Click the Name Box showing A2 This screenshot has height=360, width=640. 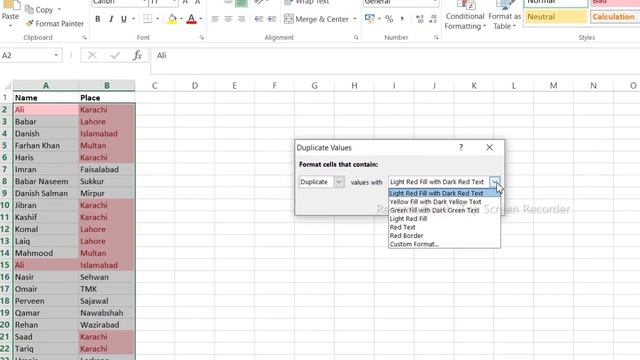tap(26, 56)
